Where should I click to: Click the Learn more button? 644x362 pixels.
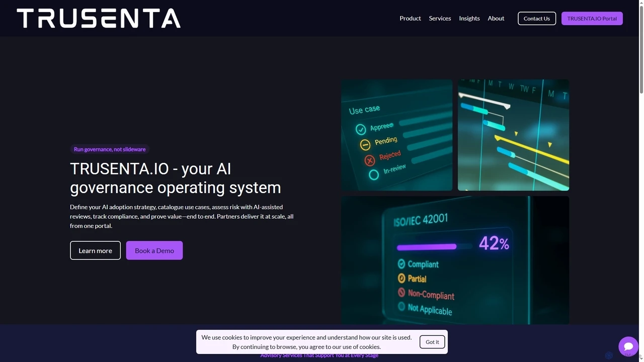tap(95, 250)
